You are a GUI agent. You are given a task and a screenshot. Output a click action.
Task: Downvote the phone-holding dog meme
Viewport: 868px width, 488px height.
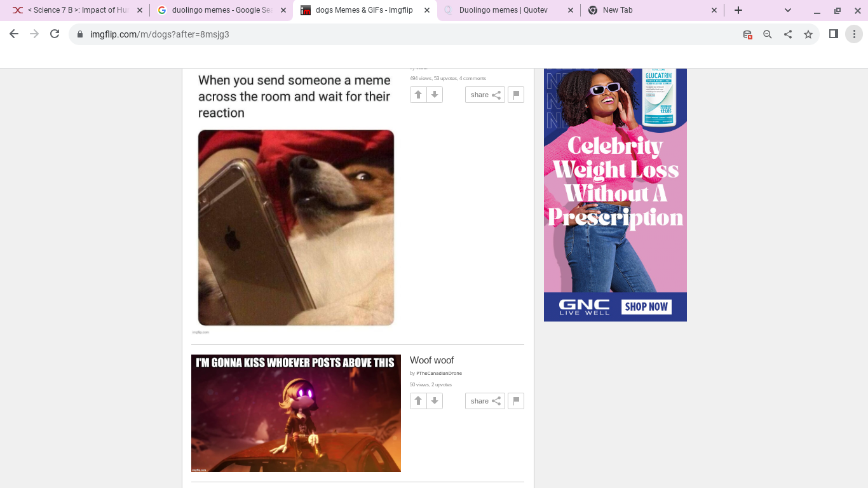click(x=435, y=95)
